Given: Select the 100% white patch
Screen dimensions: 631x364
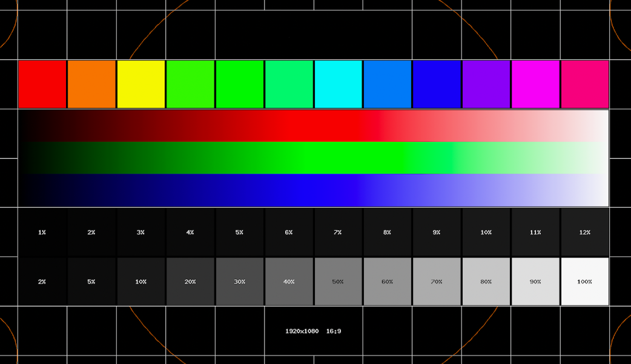Looking at the screenshot, I should (x=585, y=282).
